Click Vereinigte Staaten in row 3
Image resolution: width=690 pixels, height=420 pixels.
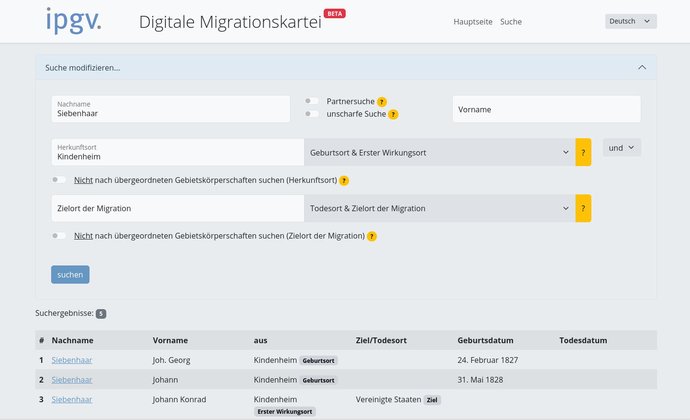tap(388, 399)
